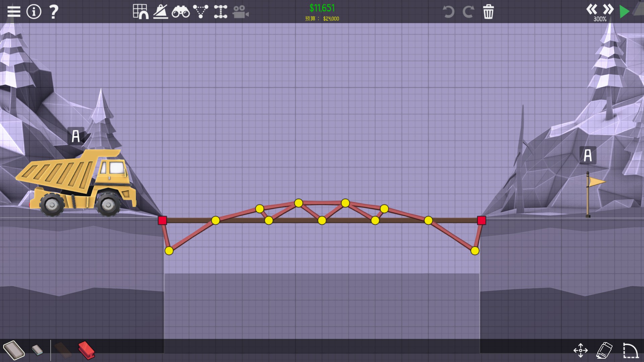644x362 pixels.
Task: Select the eraser tool at bottom right
Action: (x=604, y=350)
